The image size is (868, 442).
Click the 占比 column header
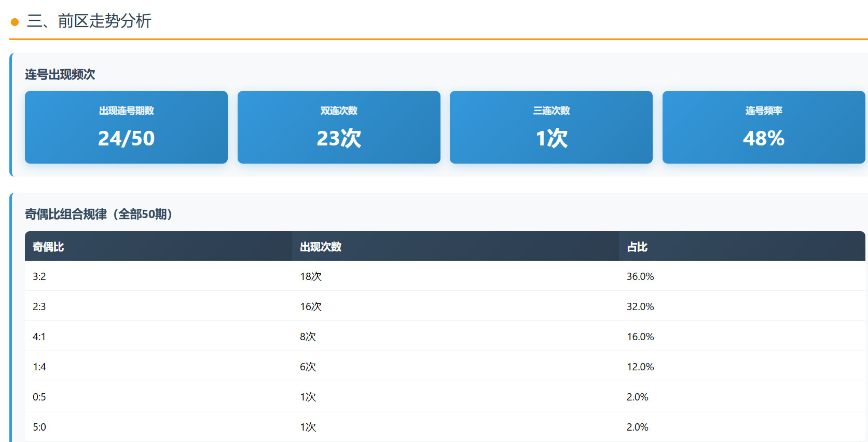click(x=637, y=247)
